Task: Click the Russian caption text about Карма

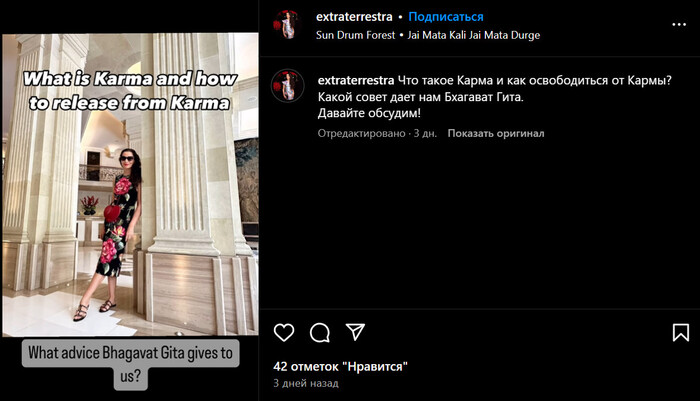Action: pos(495,97)
